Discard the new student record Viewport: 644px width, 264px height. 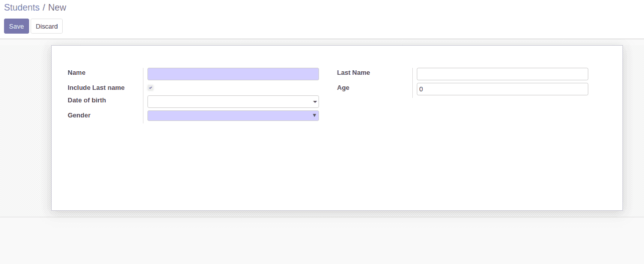coord(47,26)
